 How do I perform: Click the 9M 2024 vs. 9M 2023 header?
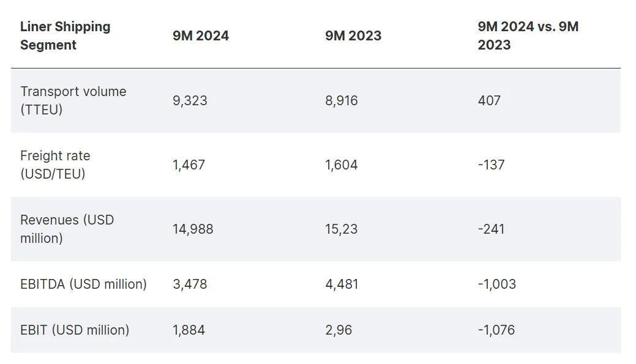click(528, 35)
